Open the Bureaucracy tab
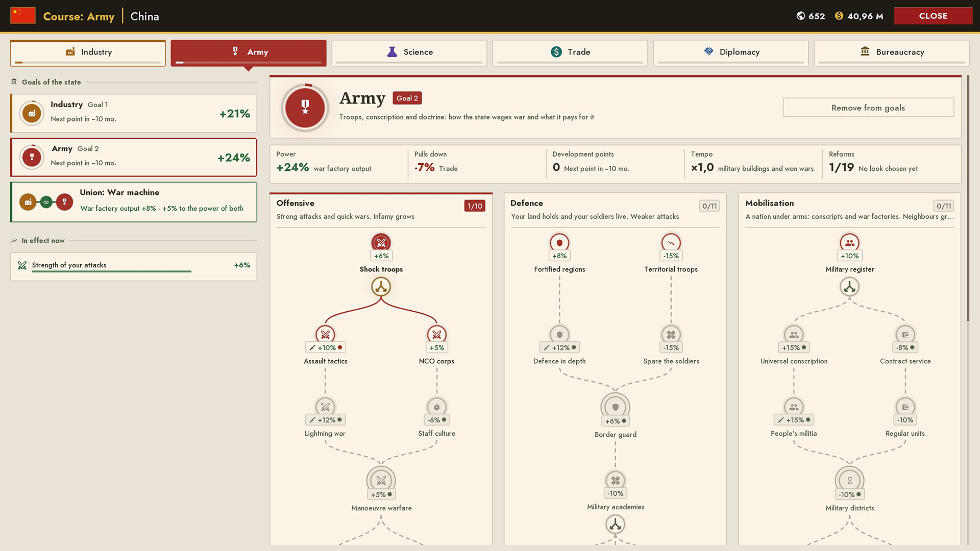The height and width of the screenshot is (551, 980). tap(892, 53)
